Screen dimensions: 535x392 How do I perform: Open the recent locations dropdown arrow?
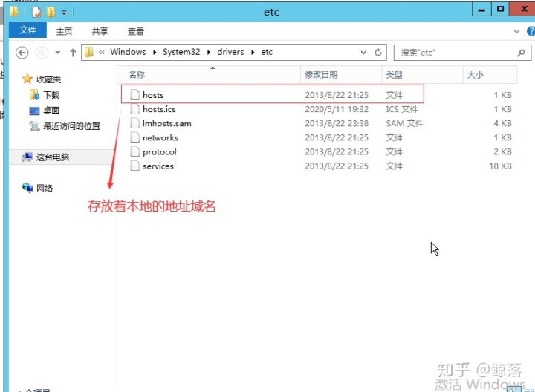click(58, 53)
